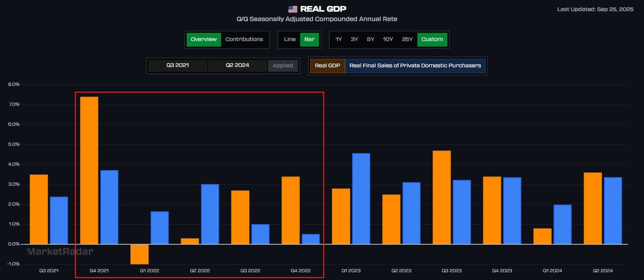This screenshot has height=280, width=644.
Task: Click the MarketRadar watermark logo
Action: [x=60, y=252]
